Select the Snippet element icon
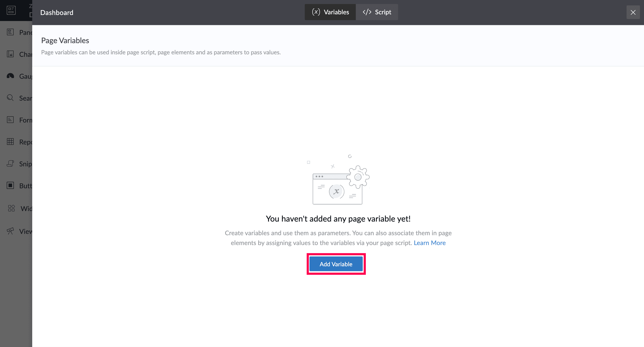This screenshot has height=347, width=644. click(10, 164)
